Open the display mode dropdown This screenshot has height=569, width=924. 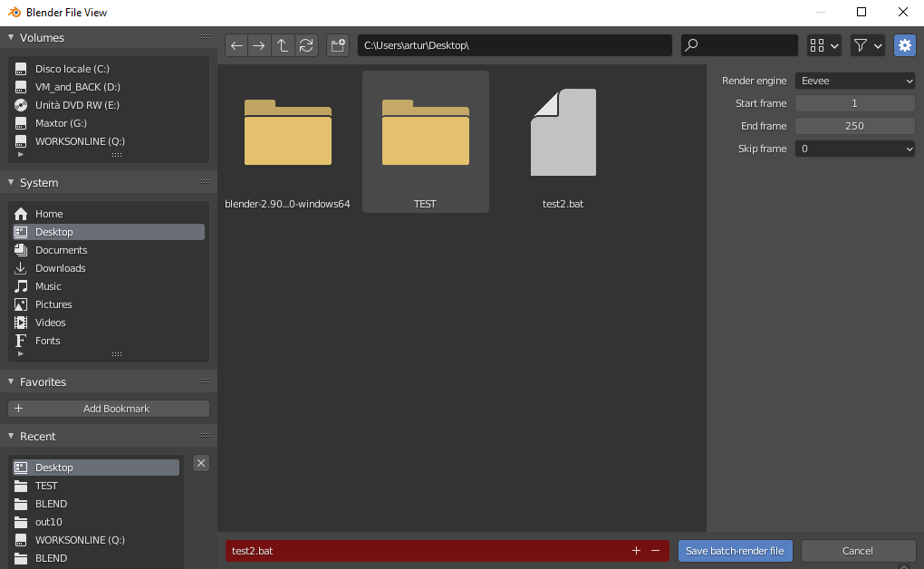[x=823, y=45]
